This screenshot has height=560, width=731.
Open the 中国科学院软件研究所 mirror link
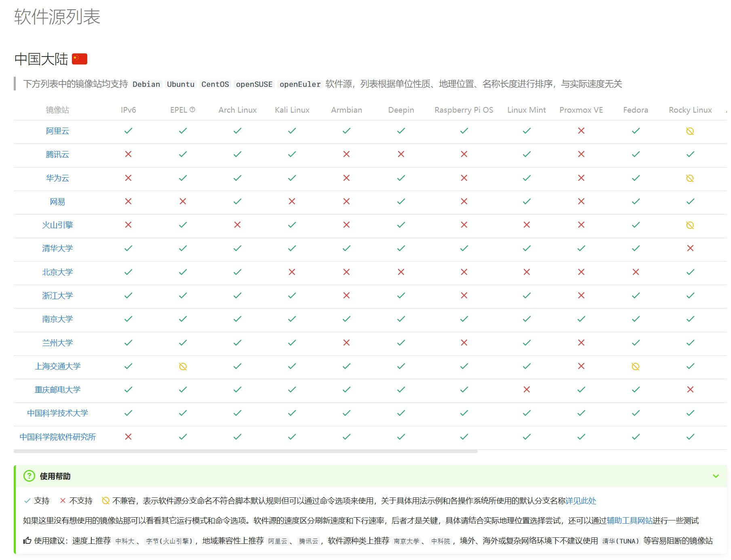click(57, 437)
